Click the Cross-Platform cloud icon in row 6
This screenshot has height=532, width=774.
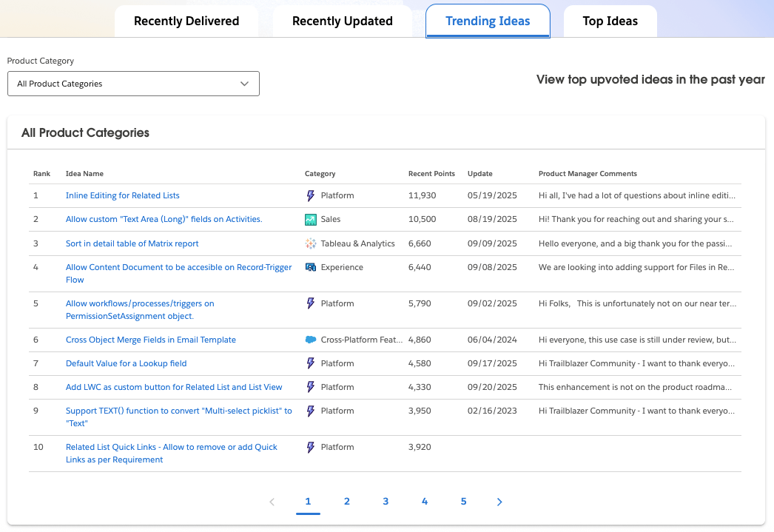pos(311,340)
